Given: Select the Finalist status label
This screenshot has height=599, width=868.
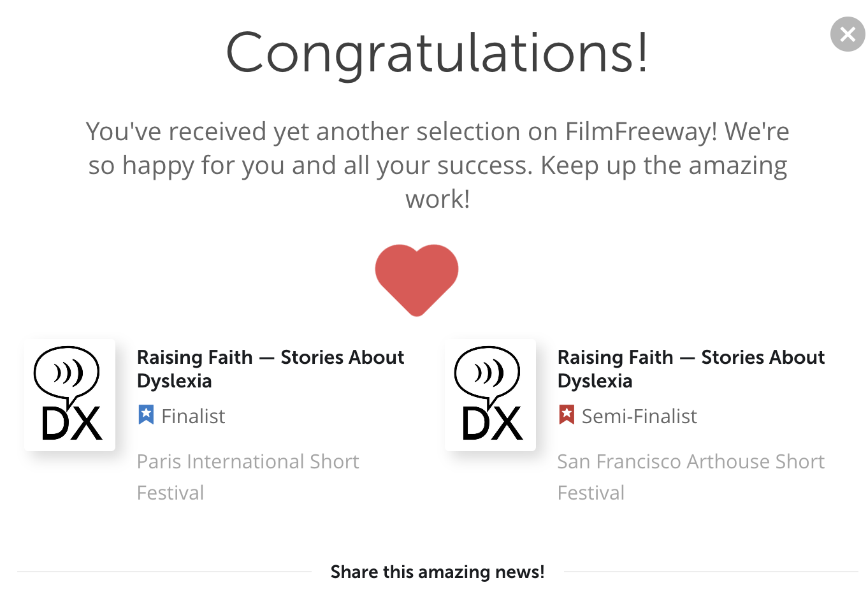Looking at the screenshot, I should click(x=193, y=416).
